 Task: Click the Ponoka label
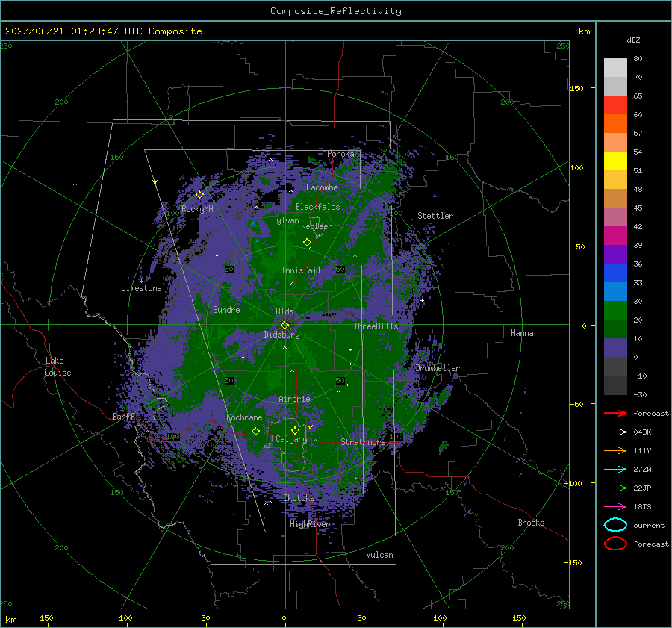click(x=340, y=154)
